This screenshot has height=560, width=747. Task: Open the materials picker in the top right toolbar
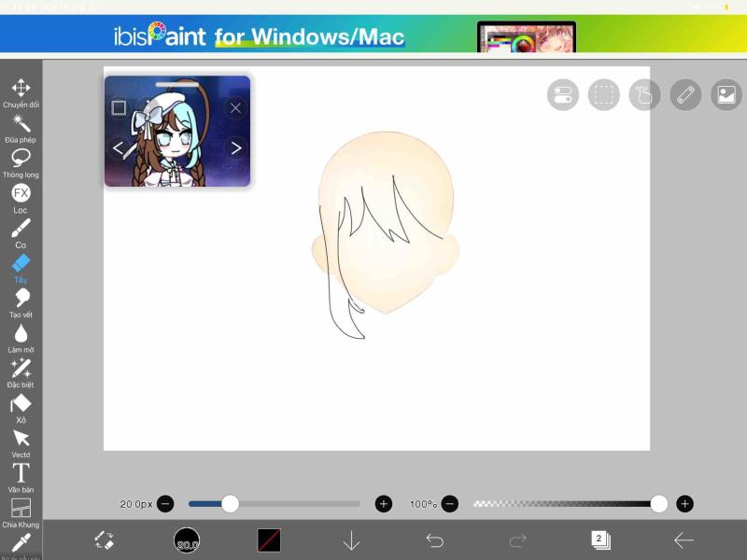tap(725, 95)
